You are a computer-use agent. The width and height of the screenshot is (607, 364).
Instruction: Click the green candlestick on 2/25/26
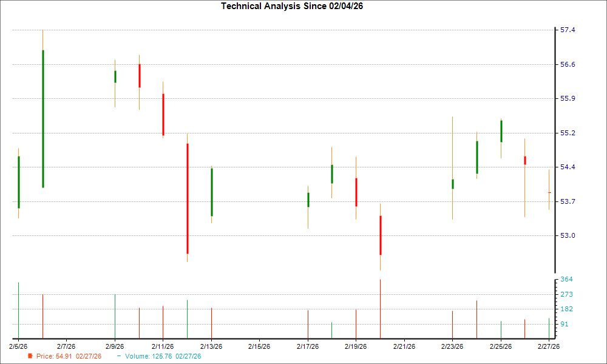coord(501,130)
